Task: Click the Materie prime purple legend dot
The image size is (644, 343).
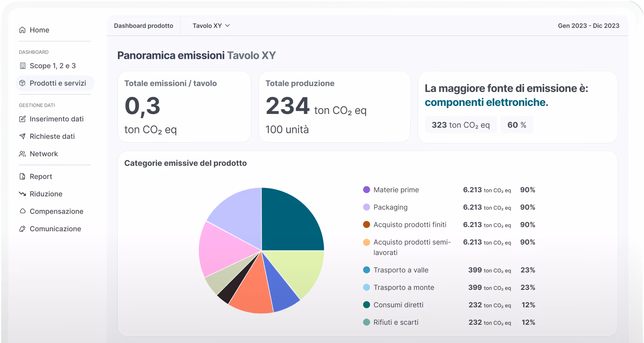Action: [x=367, y=190]
